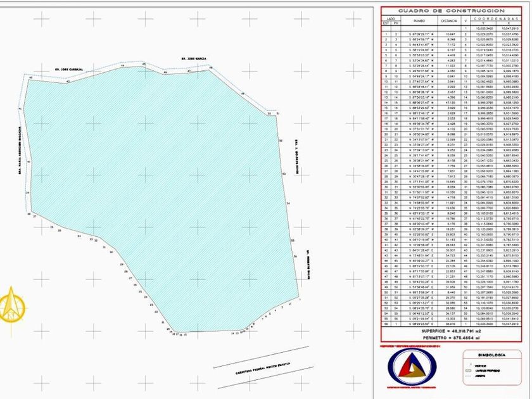Click the red and blue triangle company logo
The height and width of the screenshot is (399, 532).
[412, 367]
